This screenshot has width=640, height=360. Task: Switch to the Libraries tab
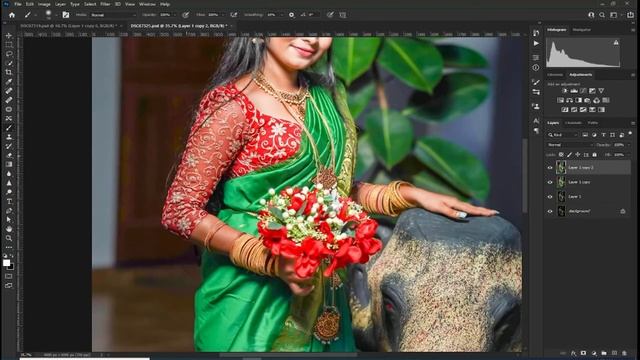pyautogui.click(x=555, y=75)
